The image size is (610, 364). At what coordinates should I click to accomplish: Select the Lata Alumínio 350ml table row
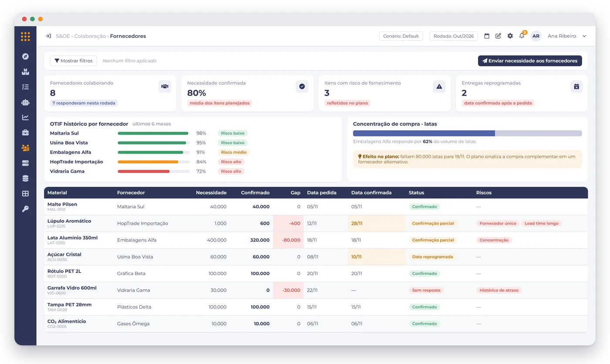click(316, 240)
